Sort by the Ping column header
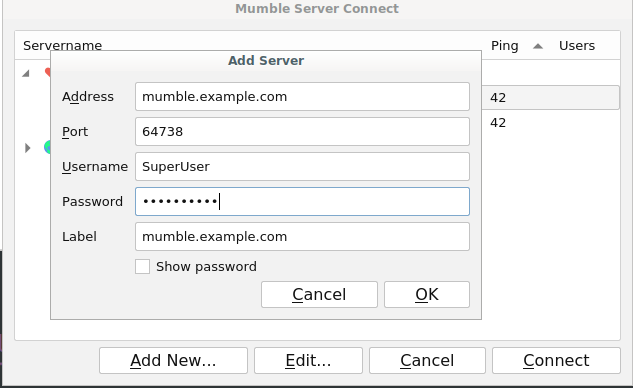Image resolution: width=633 pixels, height=388 pixels. [505, 46]
